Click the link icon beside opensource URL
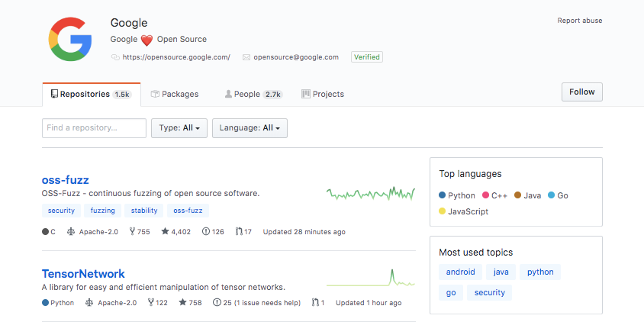The width and height of the screenshot is (644, 322). 115,57
